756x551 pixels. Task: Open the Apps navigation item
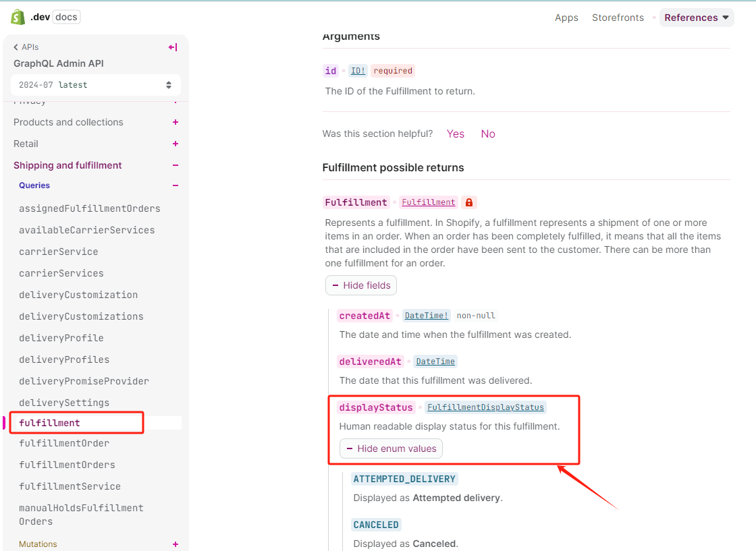[566, 18]
